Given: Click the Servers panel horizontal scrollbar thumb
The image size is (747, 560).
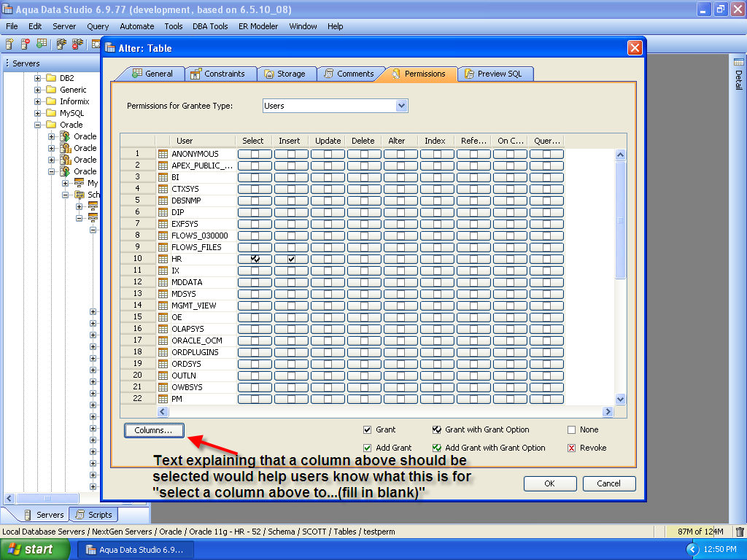Looking at the screenshot, I should click(x=47, y=498).
